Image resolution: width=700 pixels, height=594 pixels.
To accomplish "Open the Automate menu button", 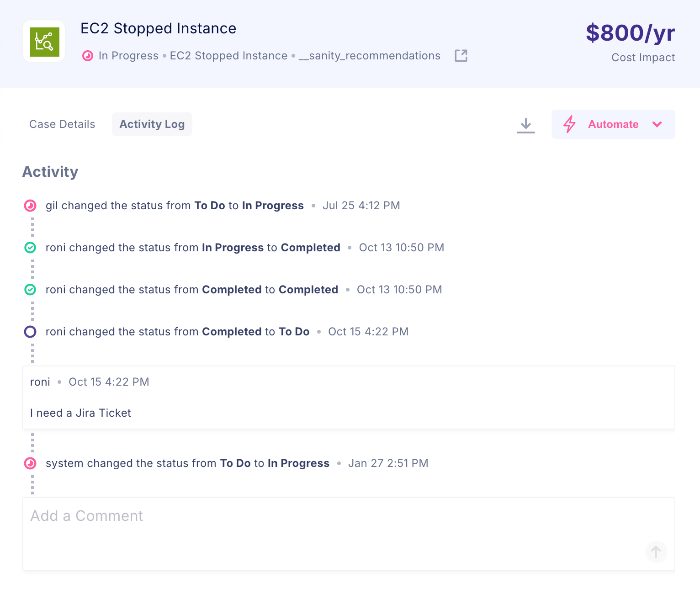I will (613, 124).
